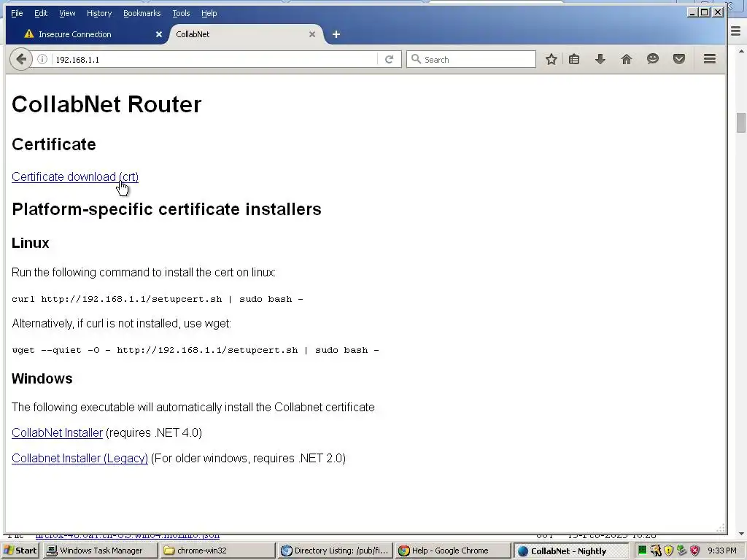The height and width of the screenshot is (560, 747).
Task: Click the Windows heading
Action: pos(42,378)
